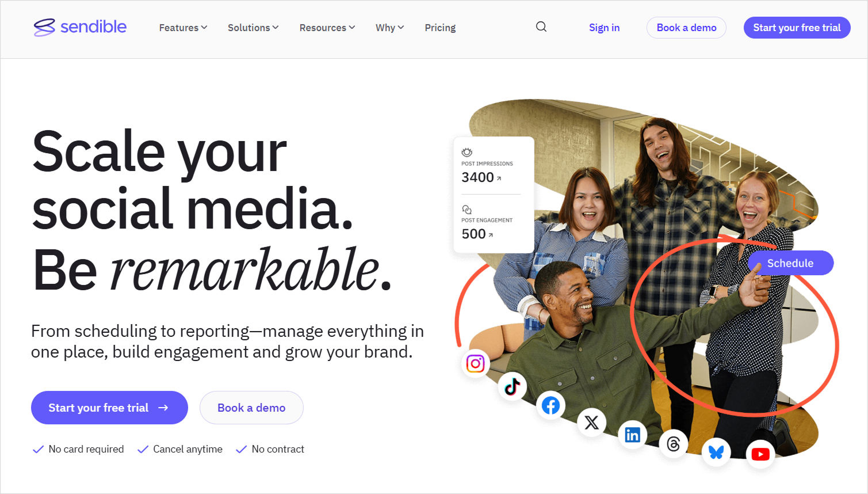Click the Threads icon
This screenshot has height=494, width=868.
pyautogui.click(x=674, y=444)
